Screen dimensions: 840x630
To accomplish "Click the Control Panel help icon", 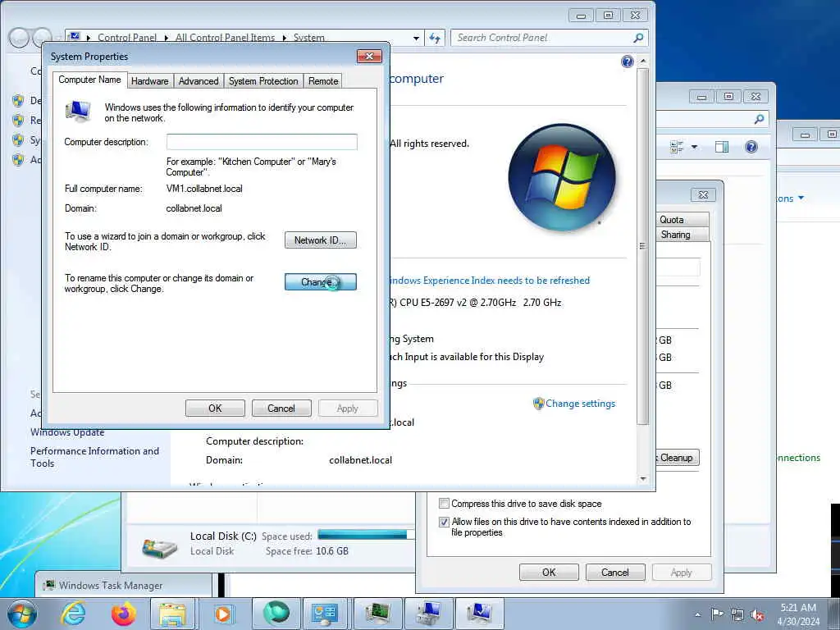I will tap(628, 62).
